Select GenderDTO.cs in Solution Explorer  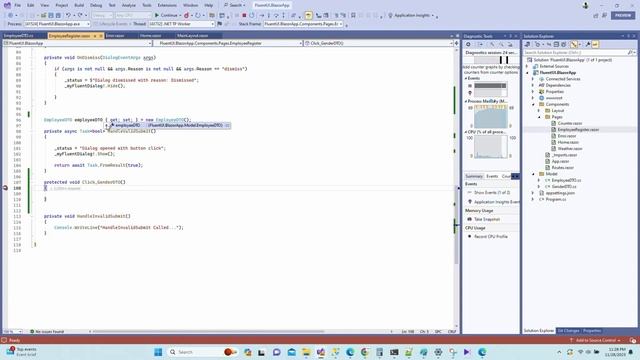pos(564,187)
